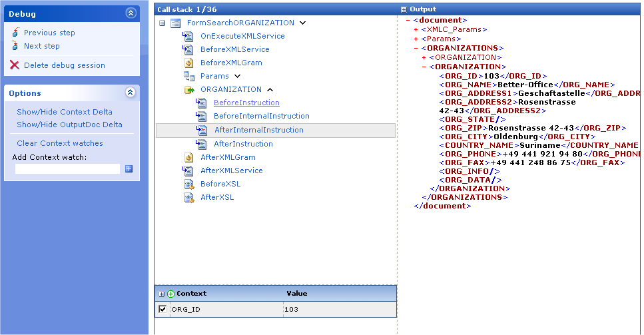Click Clear Context watches link

pyautogui.click(x=60, y=143)
